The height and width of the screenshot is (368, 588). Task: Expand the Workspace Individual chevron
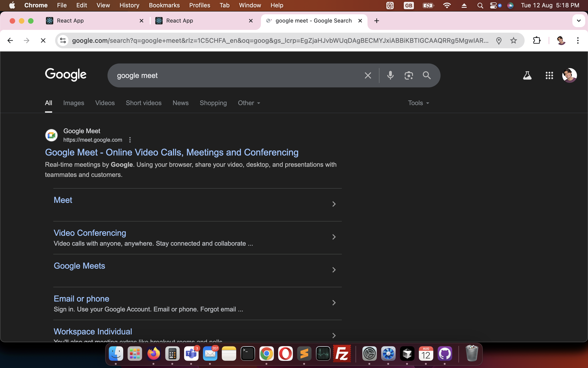pyautogui.click(x=334, y=335)
